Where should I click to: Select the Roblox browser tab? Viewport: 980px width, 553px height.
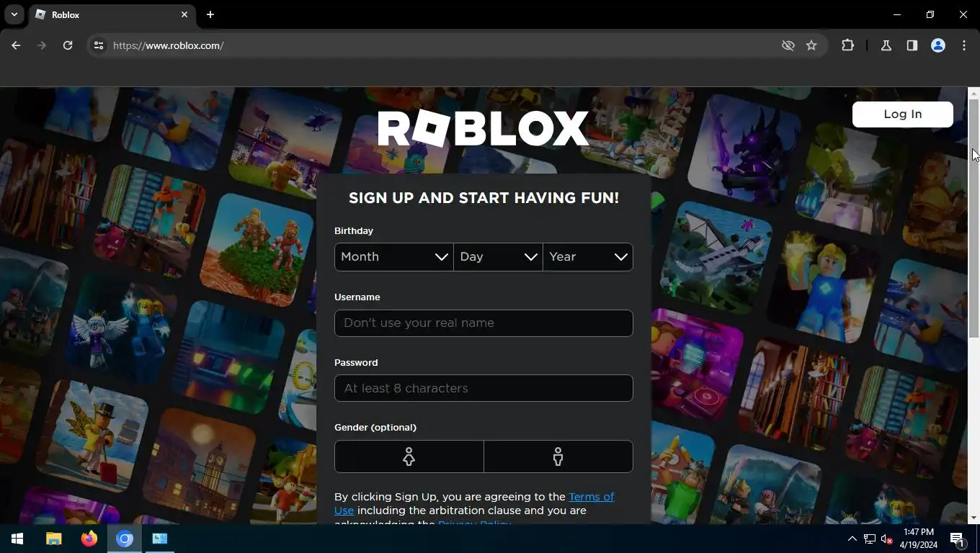[112, 14]
